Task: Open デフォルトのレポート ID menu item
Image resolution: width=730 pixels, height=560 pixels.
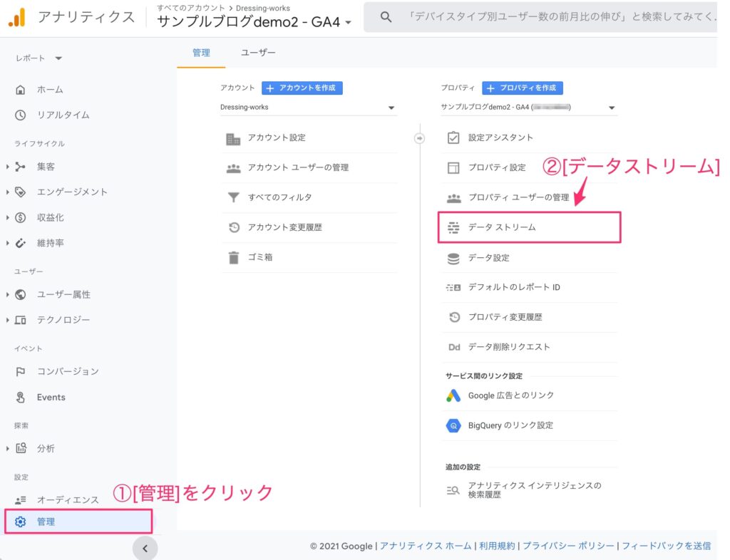Action: (x=530, y=287)
